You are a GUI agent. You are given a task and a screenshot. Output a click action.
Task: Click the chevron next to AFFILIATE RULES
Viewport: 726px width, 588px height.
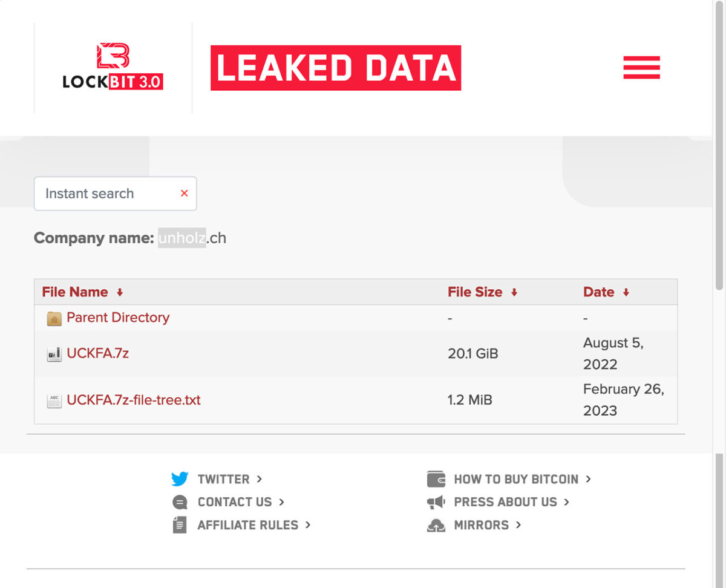pyautogui.click(x=307, y=524)
